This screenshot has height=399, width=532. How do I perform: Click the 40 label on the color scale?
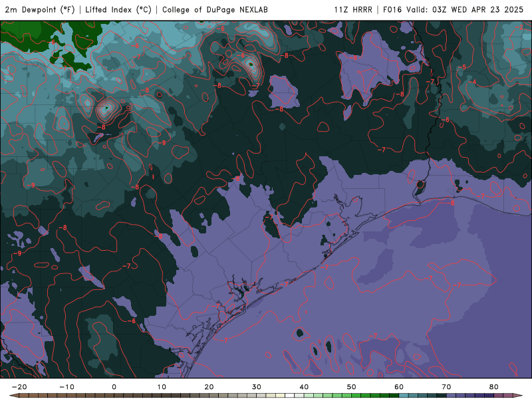pos(304,387)
